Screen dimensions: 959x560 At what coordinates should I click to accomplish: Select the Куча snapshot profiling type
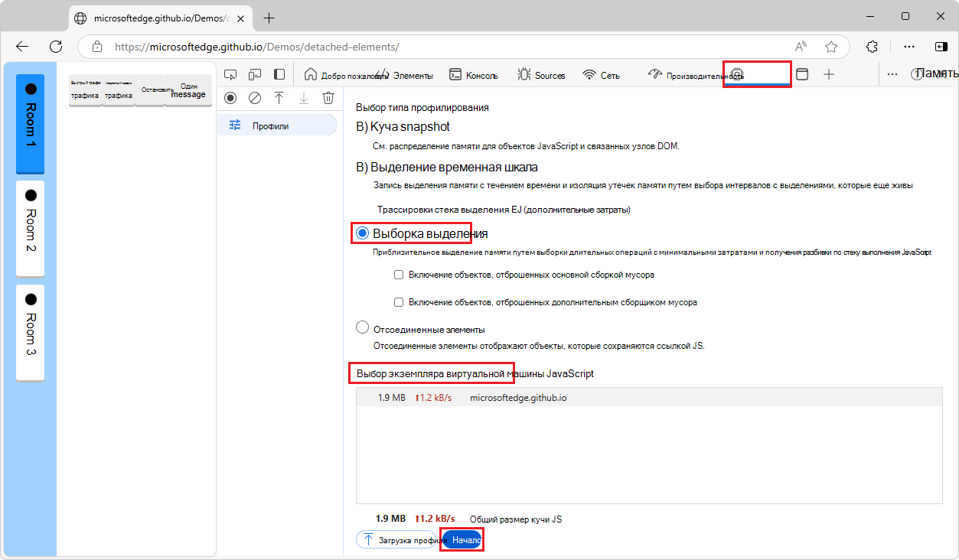[403, 126]
